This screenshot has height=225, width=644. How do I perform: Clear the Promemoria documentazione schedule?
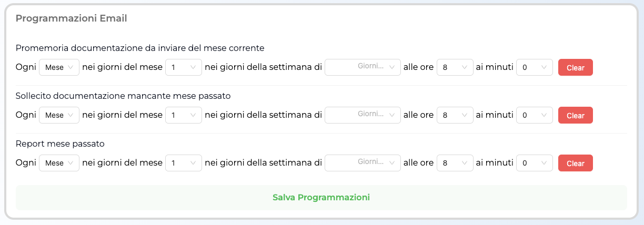pyautogui.click(x=575, y=67)
